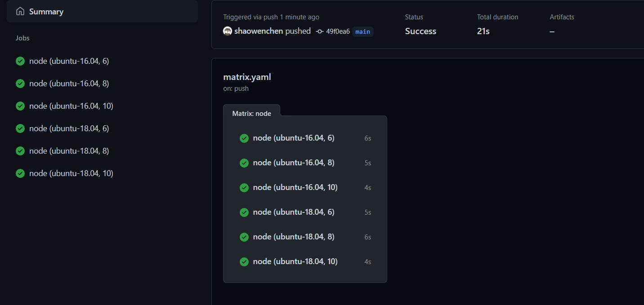Open the shaowenchen user profile link
The width and height of the screenshot is (644, 305).
[259, 31]
